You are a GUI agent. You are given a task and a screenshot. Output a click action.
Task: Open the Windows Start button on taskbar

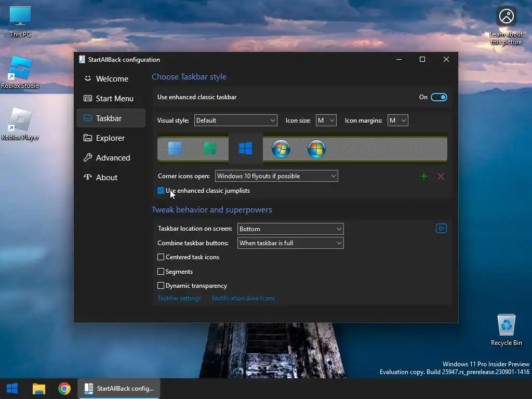click(x=12, y=389)
